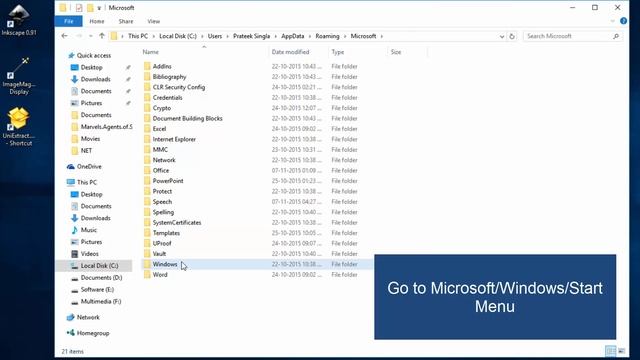
Task: Jump to Local Disk (C:) breadcrumb
Action: coord(178,36)
